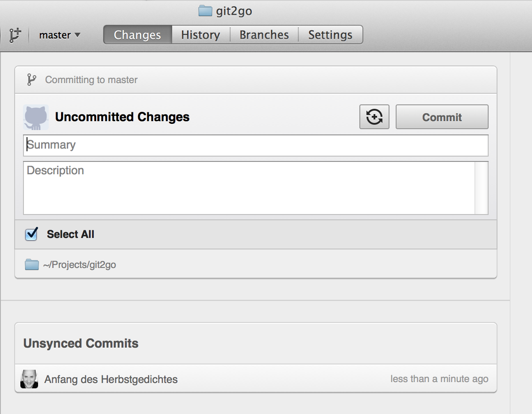Switch to the Changes tab
The height and width of the screenshot is (414, 532).
pyautogui.click(x=137, y=35)
